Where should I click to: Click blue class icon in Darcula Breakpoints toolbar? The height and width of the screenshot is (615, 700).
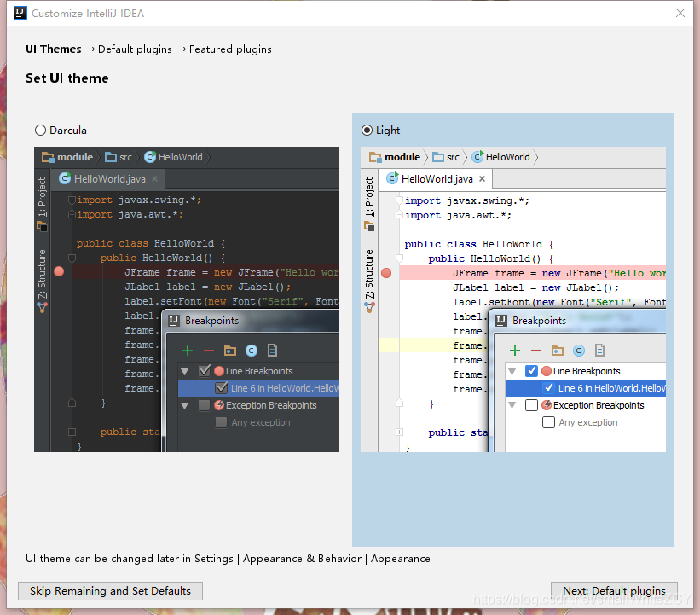pyautogui.click(x=252, y=351)
